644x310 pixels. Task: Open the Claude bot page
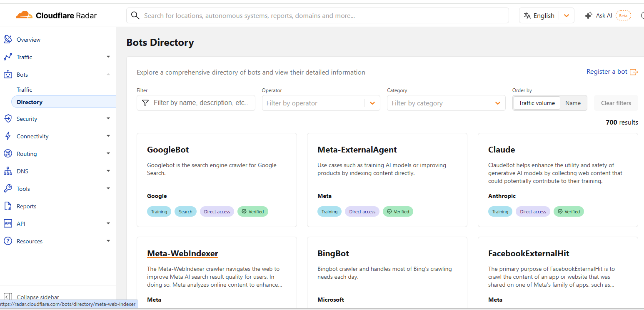point(502,150)
